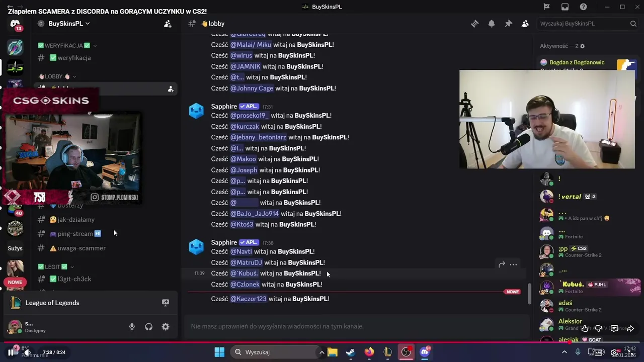Image resolution: width=644 pixels, height=362 pixels.
Task: Click Sapphire avatar on 17:31 message
Action: 196,111
